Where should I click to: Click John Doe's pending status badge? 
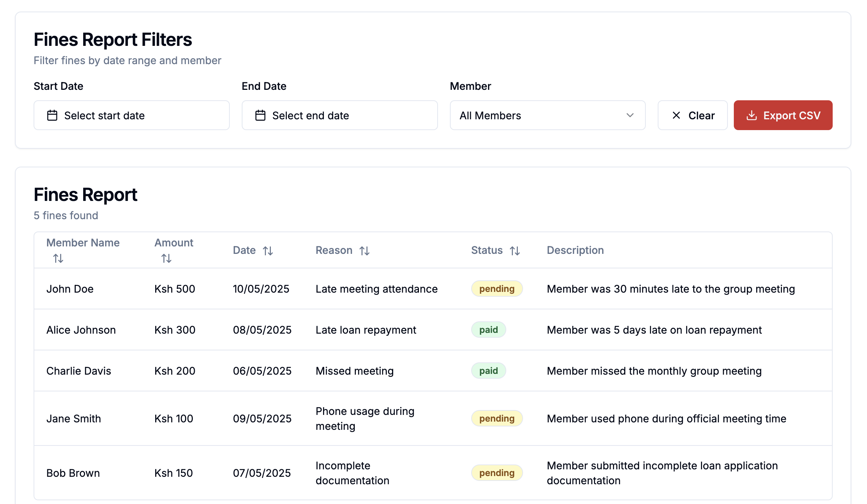click(x=497, y=289)
